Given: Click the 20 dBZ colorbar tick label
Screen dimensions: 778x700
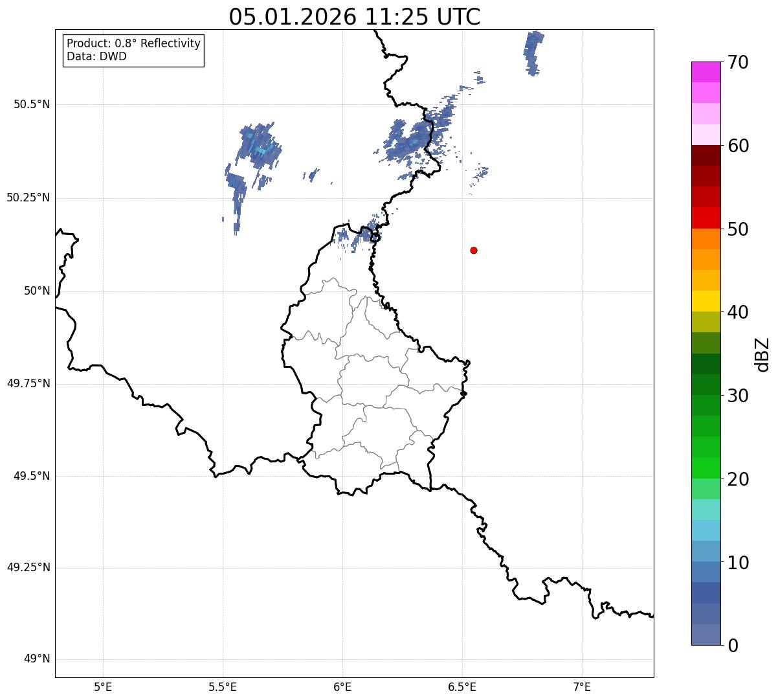Looking at the screenshot, I should coord(739,479).
